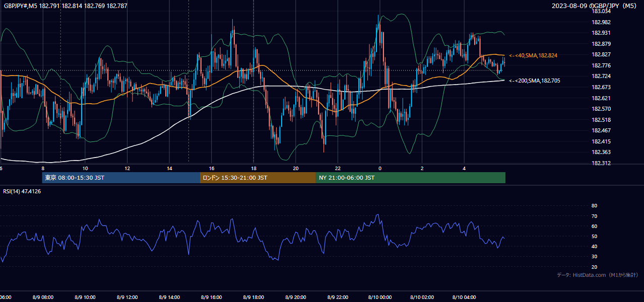
Task: Click price axis value 182.518
Action: coord(602,120)
